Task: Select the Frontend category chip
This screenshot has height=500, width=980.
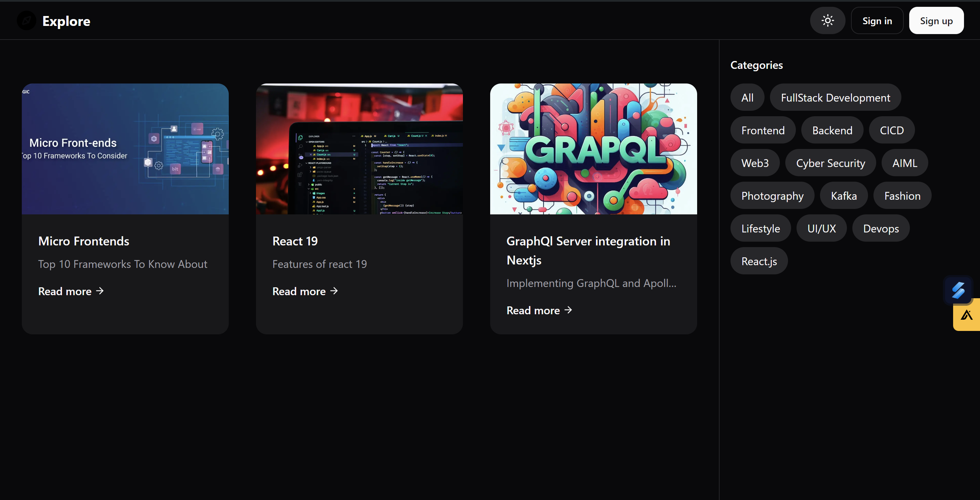Action: pos(763,131)
